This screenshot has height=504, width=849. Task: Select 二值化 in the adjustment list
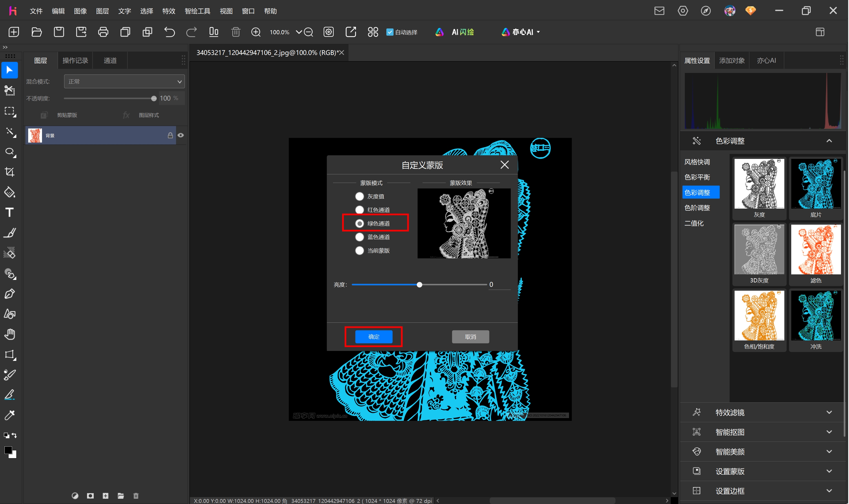pos(694,223)
